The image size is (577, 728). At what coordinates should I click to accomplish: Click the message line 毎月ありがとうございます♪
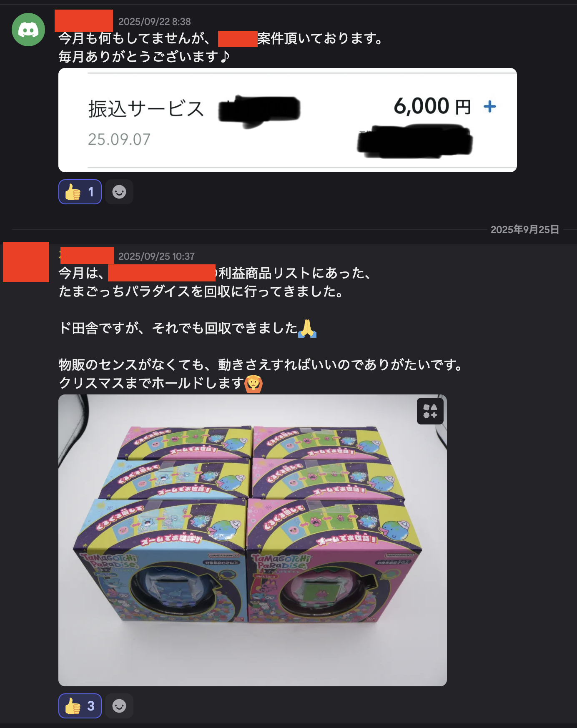point(144,56)
